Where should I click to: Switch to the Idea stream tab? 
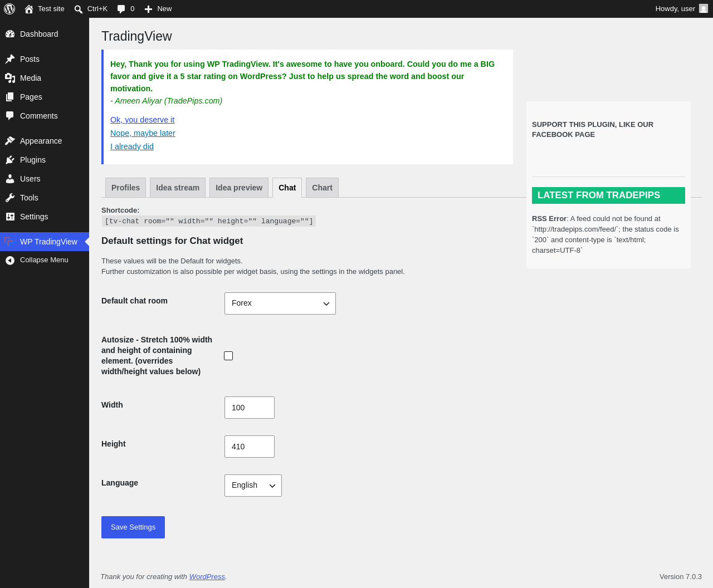point(178,188)
